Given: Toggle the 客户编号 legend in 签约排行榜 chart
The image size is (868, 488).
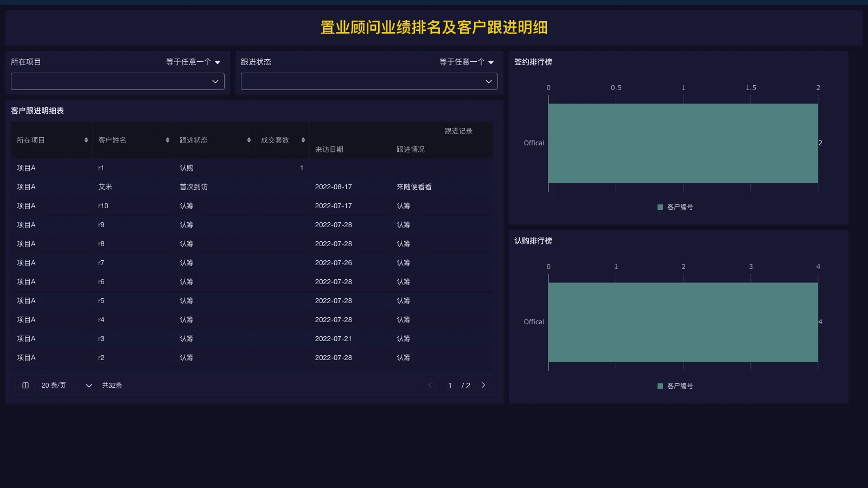Looking at the screenshot, I should 675,207.
